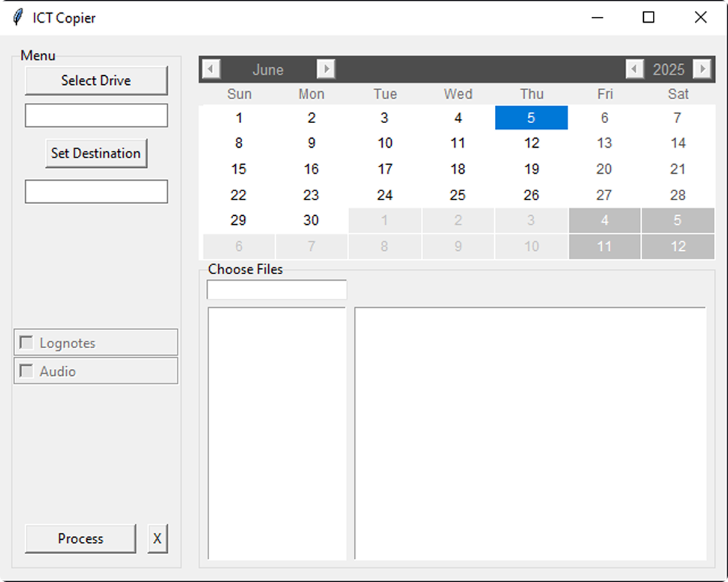Close the ICT Copier window
This screenshot has height=582, width=728.
click(701, 17)
